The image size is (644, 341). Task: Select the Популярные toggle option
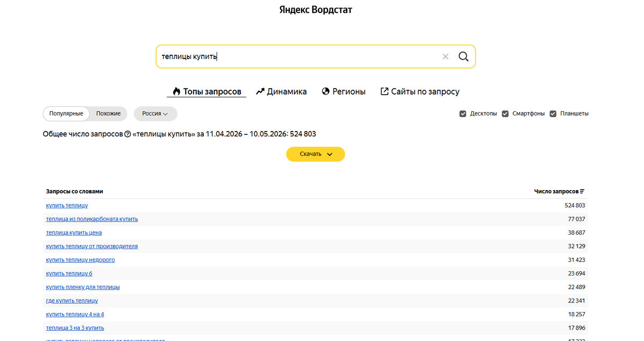[66, 114]
